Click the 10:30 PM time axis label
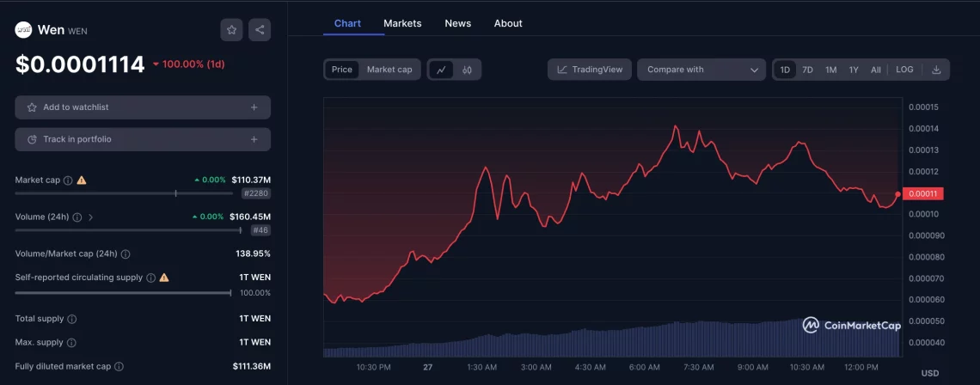This screenshot has width=980, height=385. pos(374,367)
